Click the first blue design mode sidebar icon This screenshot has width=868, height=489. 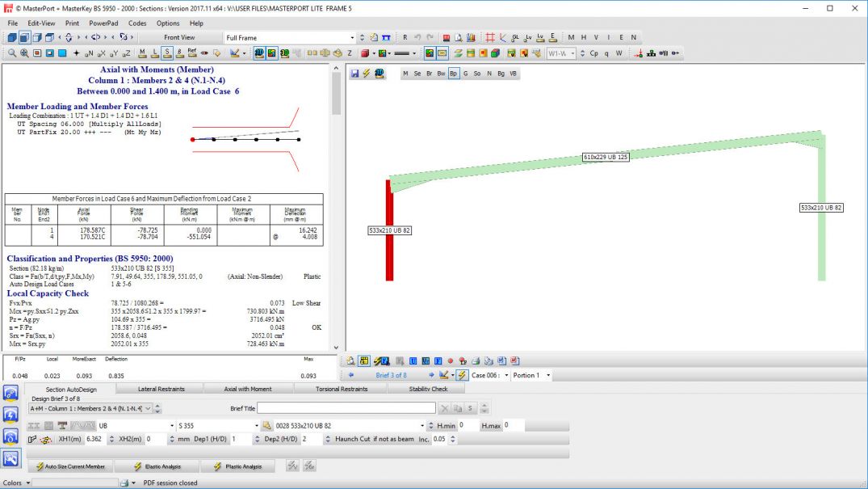pos(10,393)
